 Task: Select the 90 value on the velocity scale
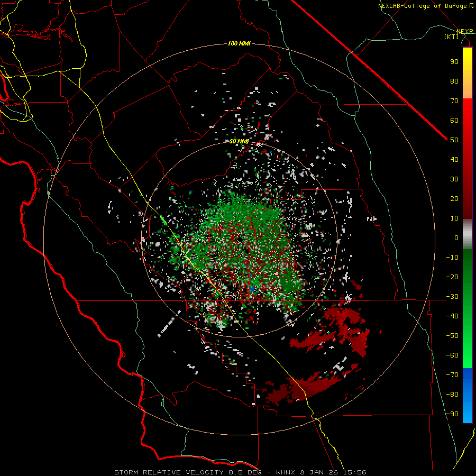[454, 62]
